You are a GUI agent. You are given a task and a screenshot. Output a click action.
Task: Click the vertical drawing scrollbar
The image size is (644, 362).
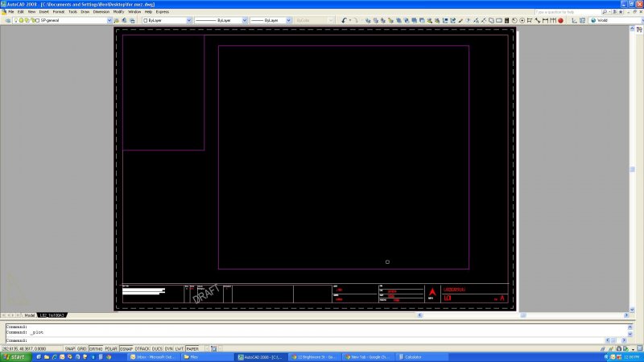(x=632, y=169)
